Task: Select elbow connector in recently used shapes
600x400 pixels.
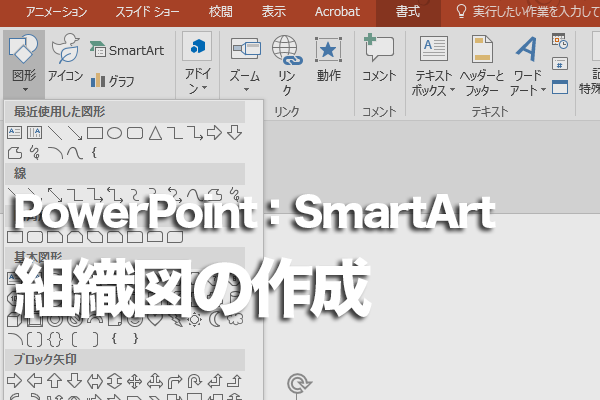Action: point(175,133)
